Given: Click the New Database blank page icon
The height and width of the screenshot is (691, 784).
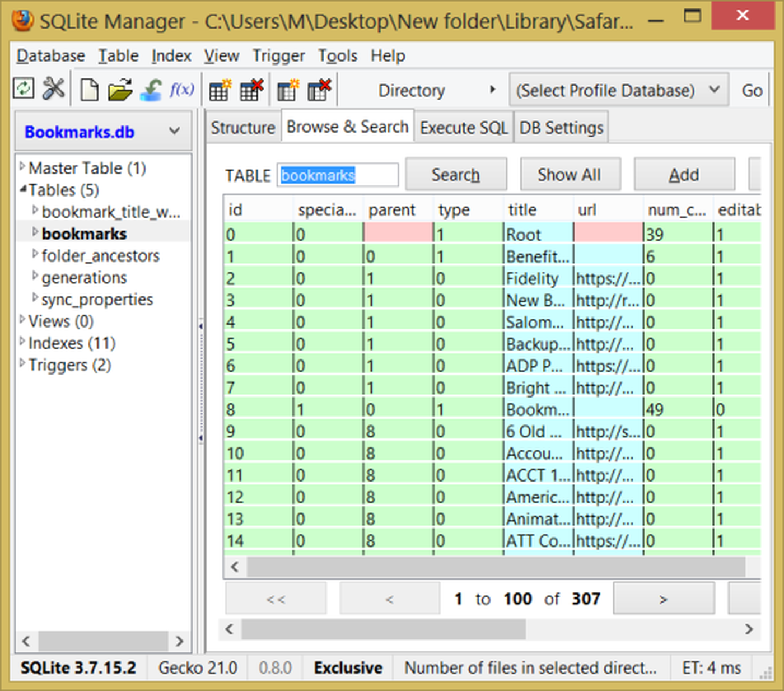Looking at the screenshot, I should pos(89,90).
